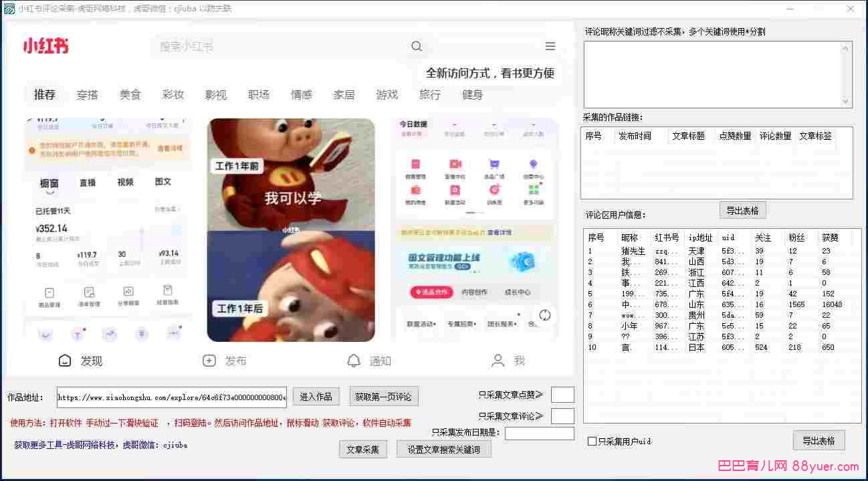Screen dimensions: 868x481
Task: Click the search magnifier icon
Action: click(417, 46)
